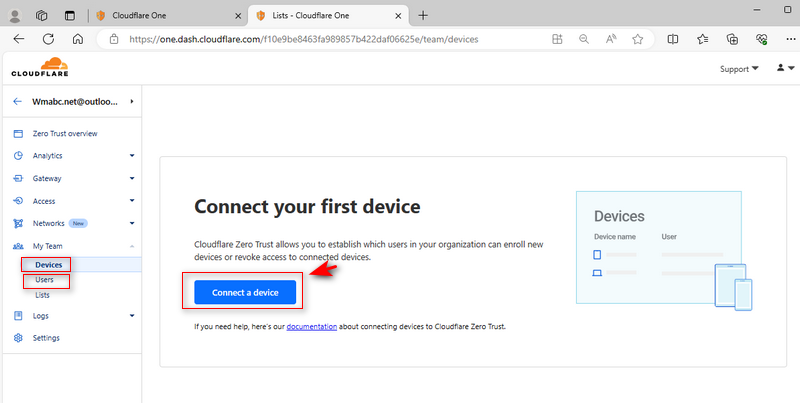800x403 pixels.
Task: Click the Connect a device button
Action: [245, 292]
